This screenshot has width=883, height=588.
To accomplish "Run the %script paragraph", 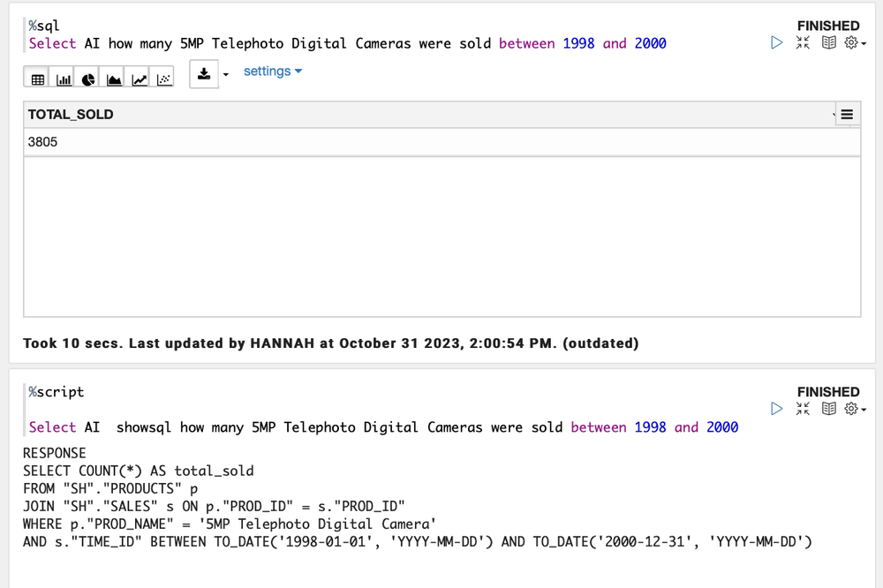I will tap(776, 408).
